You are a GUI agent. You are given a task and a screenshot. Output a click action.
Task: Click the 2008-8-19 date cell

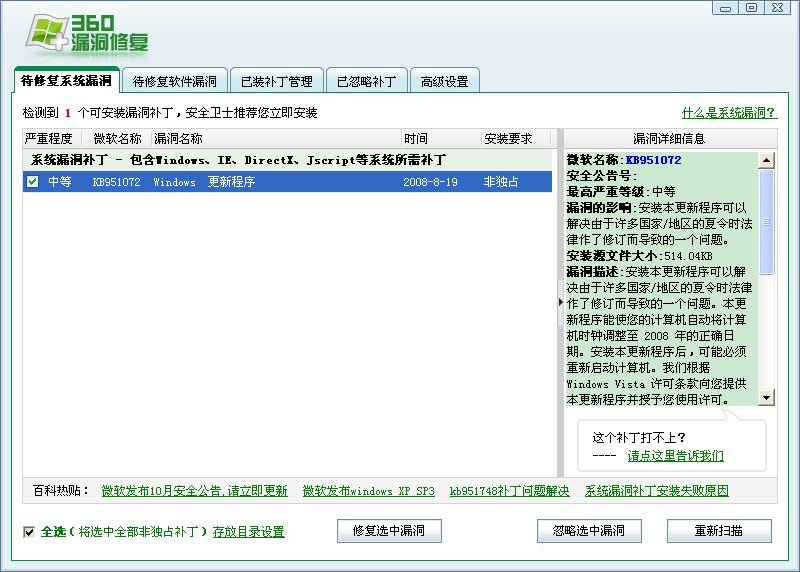coord(430,182)
